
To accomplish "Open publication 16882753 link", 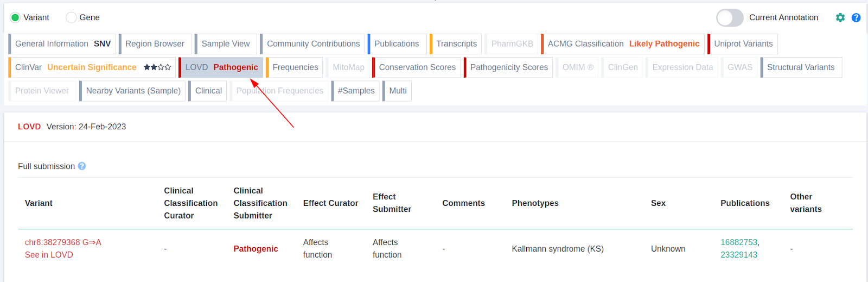I will click(739, 242).
